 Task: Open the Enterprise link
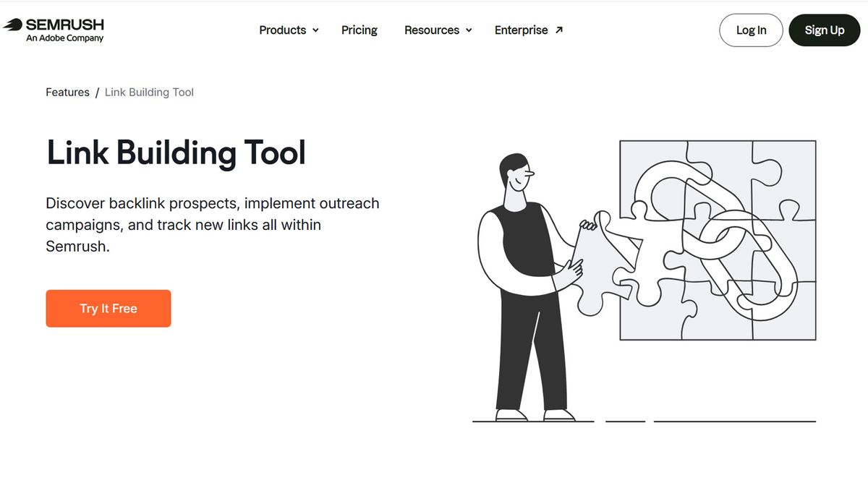click(x=529, y=30)
